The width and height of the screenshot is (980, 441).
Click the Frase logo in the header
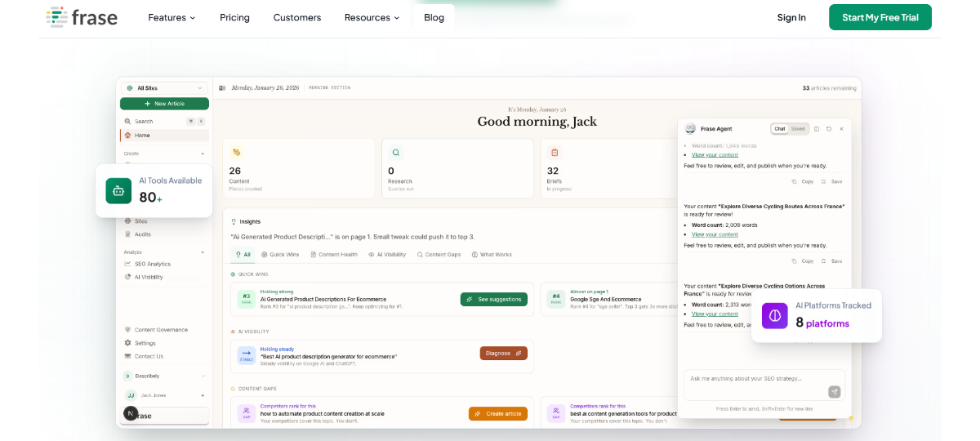click(82, 17)
